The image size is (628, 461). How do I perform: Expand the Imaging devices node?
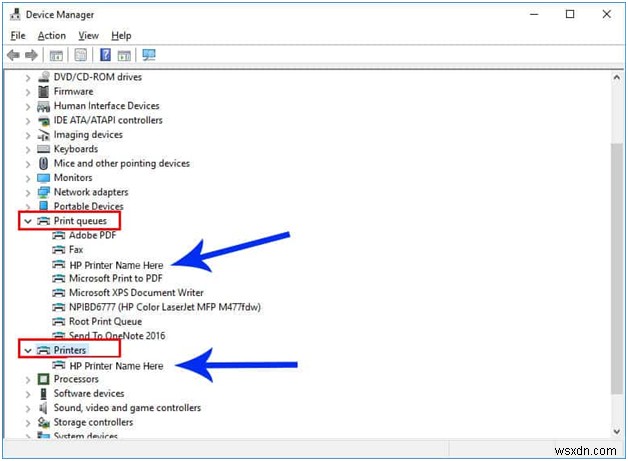tap(28, 135)
